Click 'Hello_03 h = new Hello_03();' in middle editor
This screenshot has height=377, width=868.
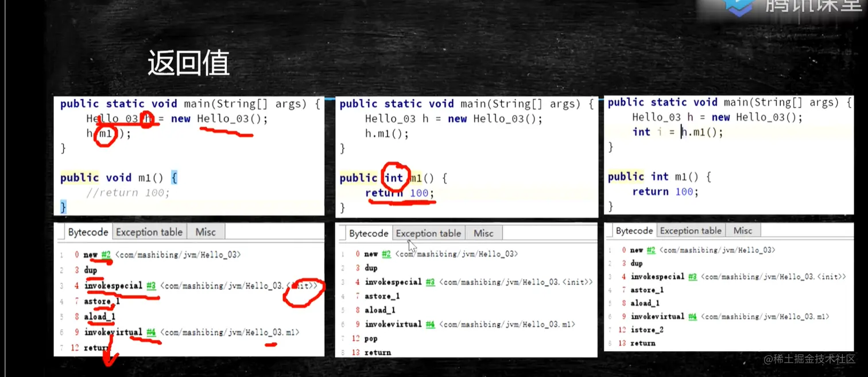pos(454,119)
